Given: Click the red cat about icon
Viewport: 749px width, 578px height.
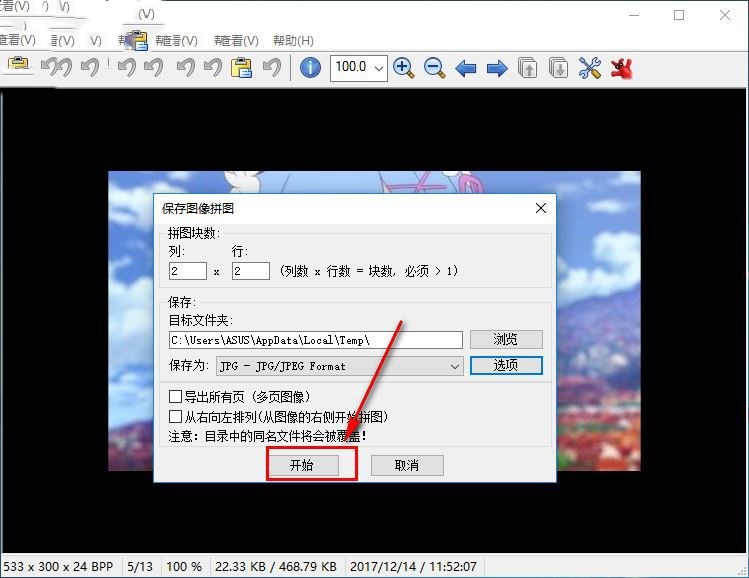Looking at the screenshot, I should click(x=621, y=68).
